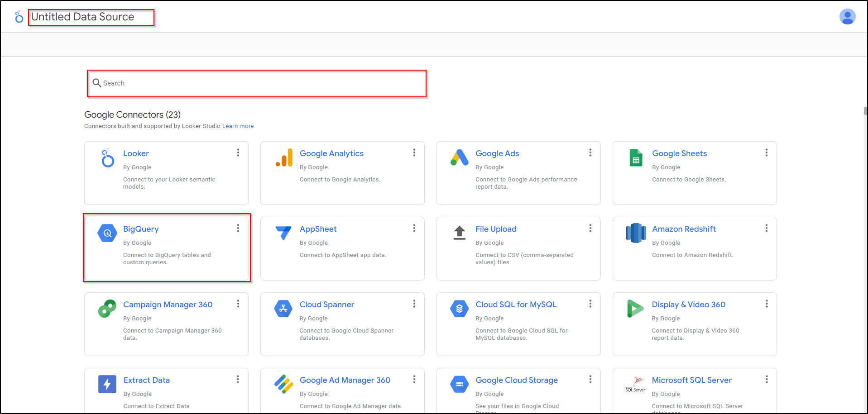The image size is (868, 414).
Task: Select the Google Cloud Storage title
Action: [x=517, y=380]
